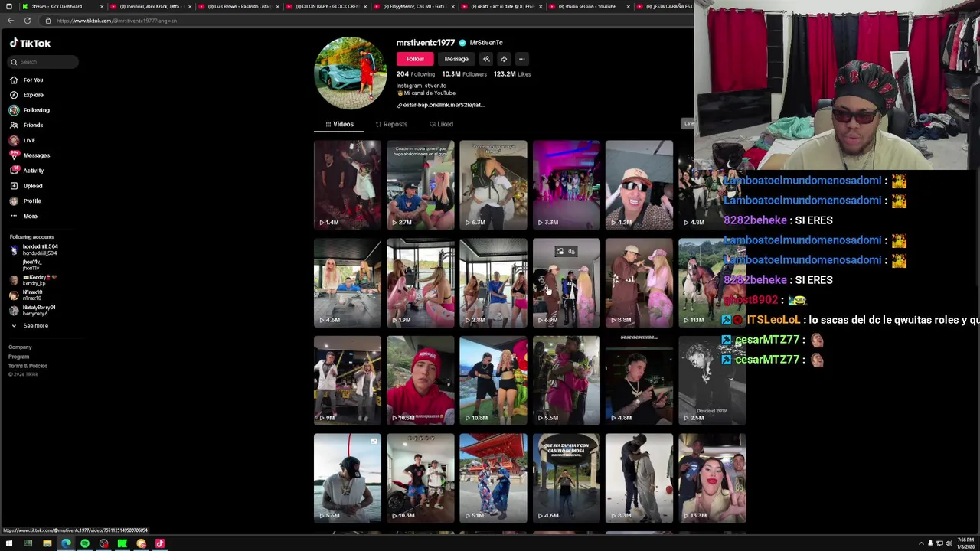The width and height of the screenshot is (980, 551).
Task: Open the TikTok taskbar icon
Action: pyautogui.click(x=160, y=543)
